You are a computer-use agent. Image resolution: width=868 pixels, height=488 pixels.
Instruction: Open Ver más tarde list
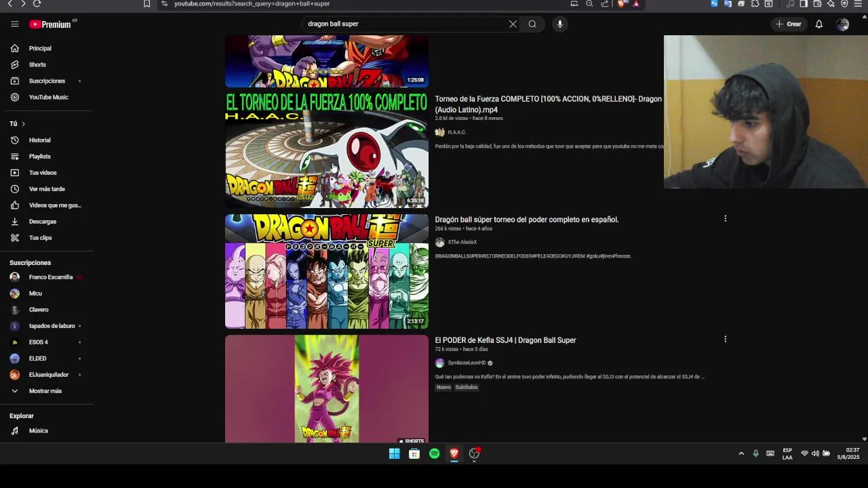[x=47, y=189]
